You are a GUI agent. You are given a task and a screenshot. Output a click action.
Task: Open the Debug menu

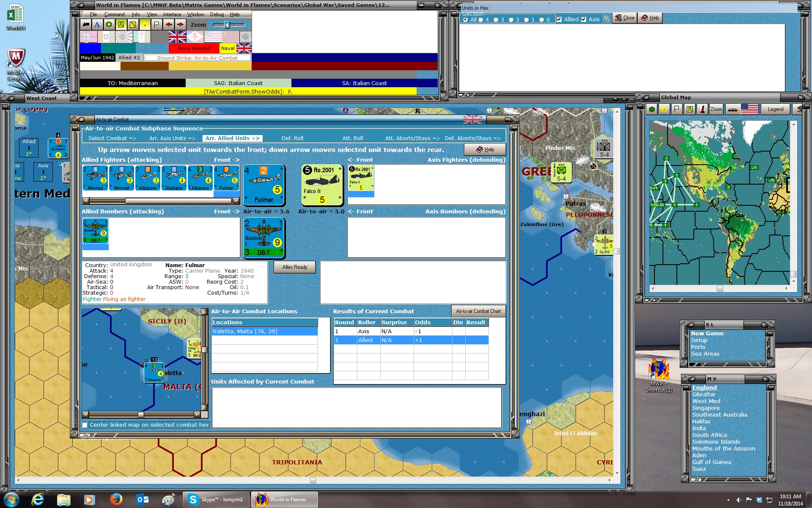coord(217,14)
